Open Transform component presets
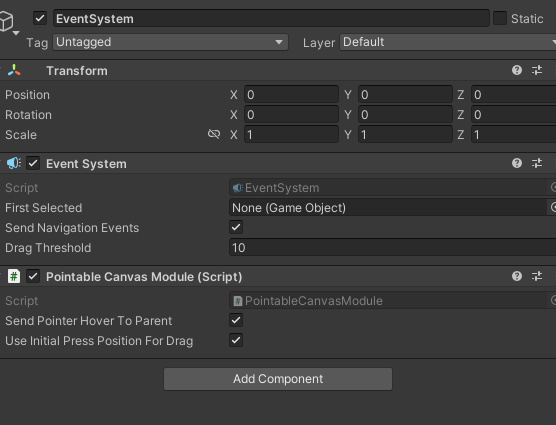 (x=537, y=70)
